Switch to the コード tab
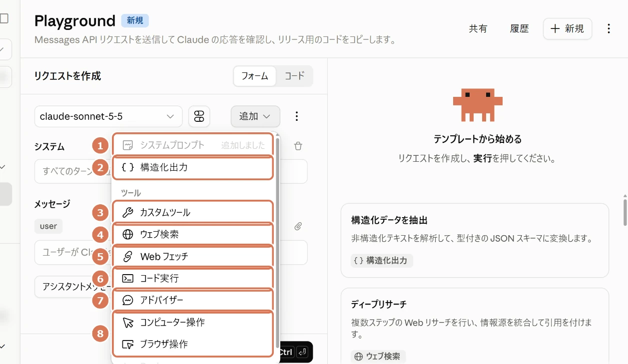This screenshot has height=364, width=628. tap(294, 76)
